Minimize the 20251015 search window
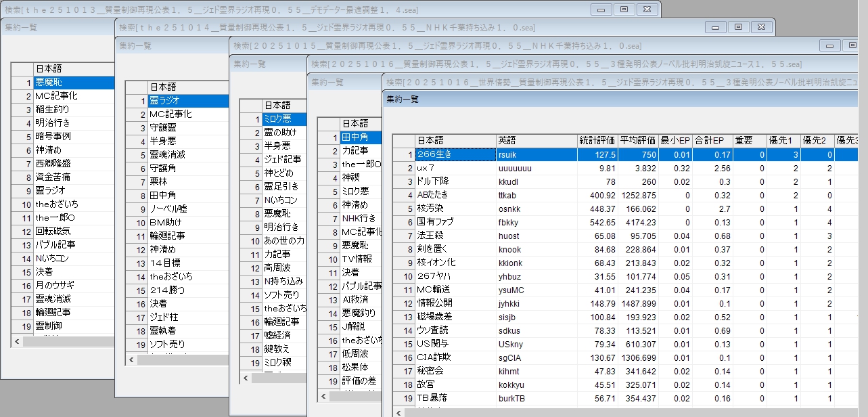 click(828, 45)
